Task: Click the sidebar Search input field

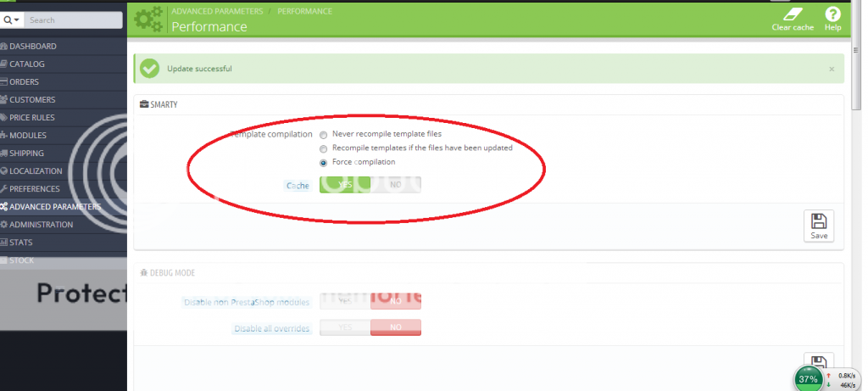Action: click(x=74, y=20)
